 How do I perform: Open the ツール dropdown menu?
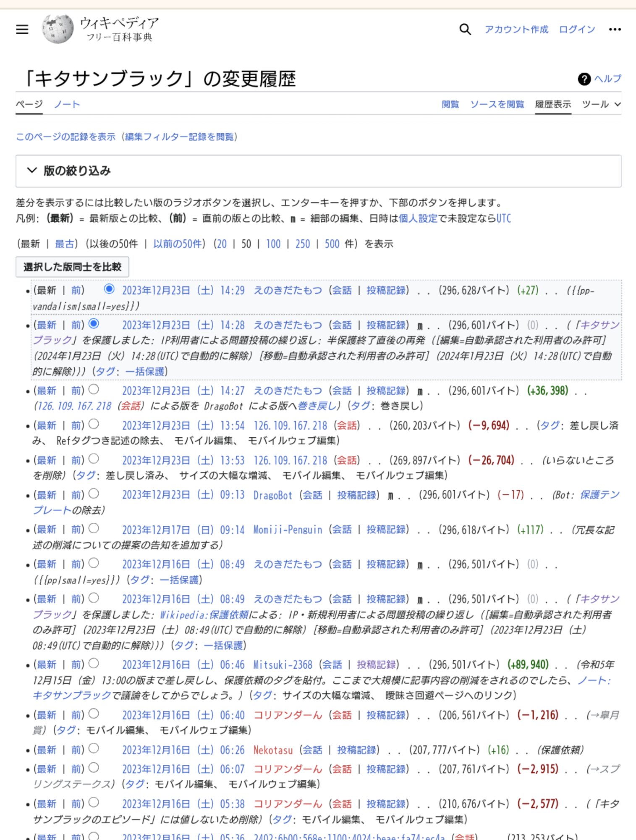601,104
